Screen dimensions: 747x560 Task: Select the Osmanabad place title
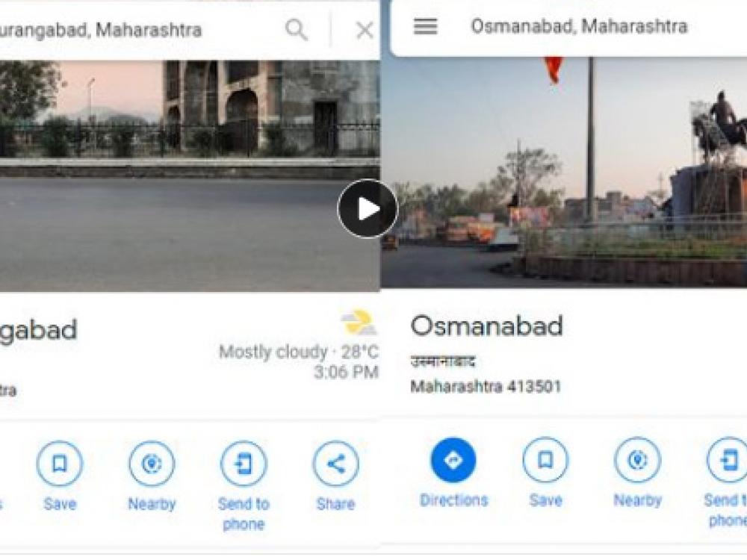486,326
